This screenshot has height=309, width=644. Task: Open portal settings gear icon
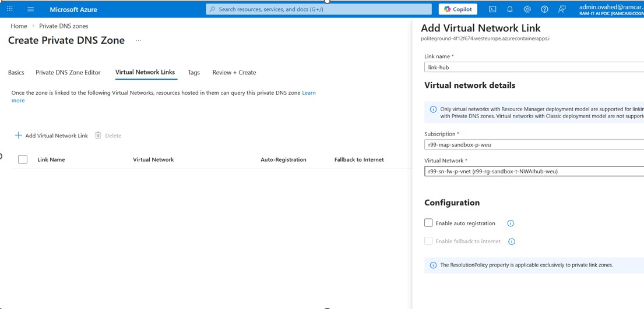[527, 9]
